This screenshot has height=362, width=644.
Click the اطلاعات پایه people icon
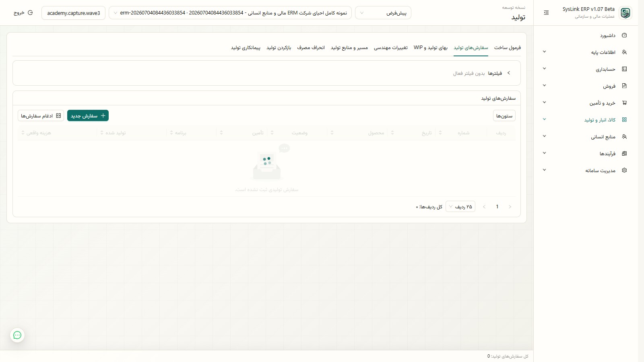(624, 52)
